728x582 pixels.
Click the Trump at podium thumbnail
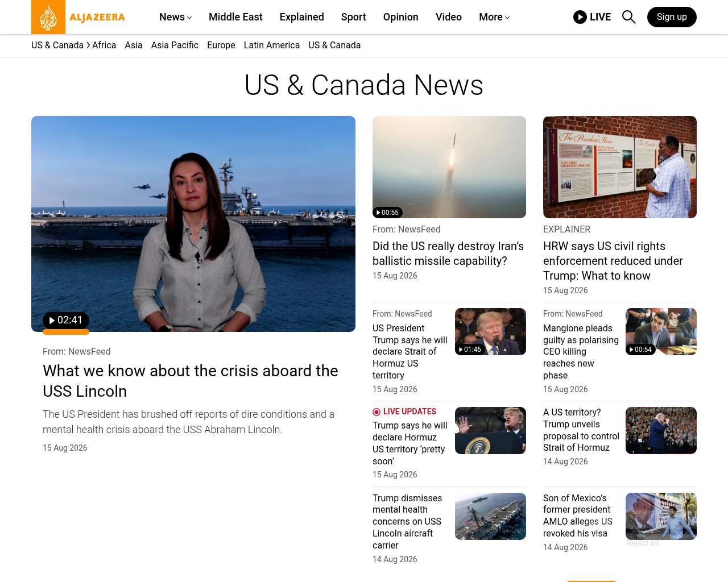(490, 431)
